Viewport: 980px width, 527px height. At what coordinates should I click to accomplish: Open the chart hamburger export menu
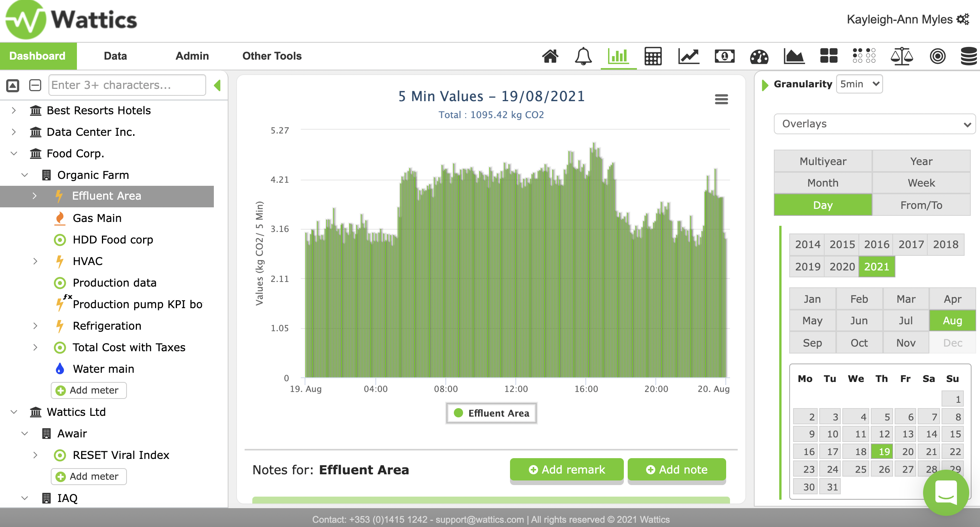(721, 99)
